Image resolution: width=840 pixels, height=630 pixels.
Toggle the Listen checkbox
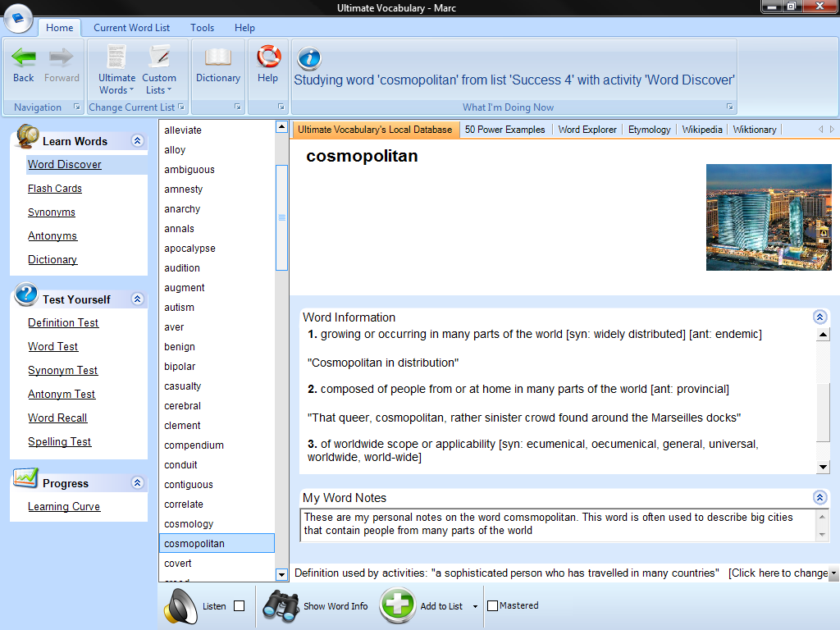[x=240, y=606]
